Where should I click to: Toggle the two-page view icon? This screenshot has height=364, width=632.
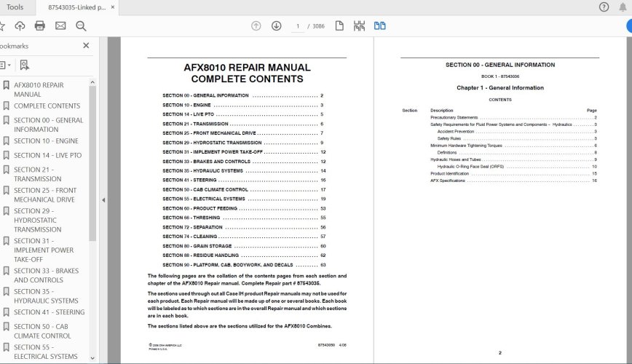379,26
